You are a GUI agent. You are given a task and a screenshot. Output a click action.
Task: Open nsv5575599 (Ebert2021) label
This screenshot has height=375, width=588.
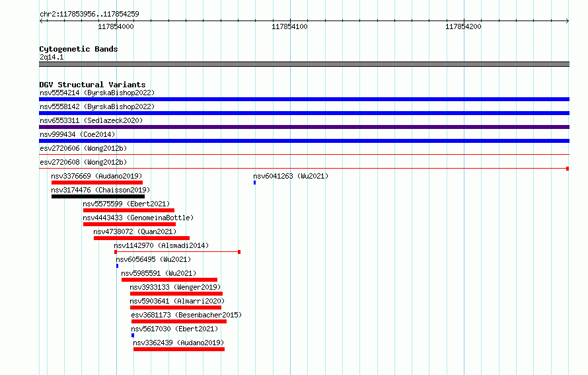click(126, 204)
